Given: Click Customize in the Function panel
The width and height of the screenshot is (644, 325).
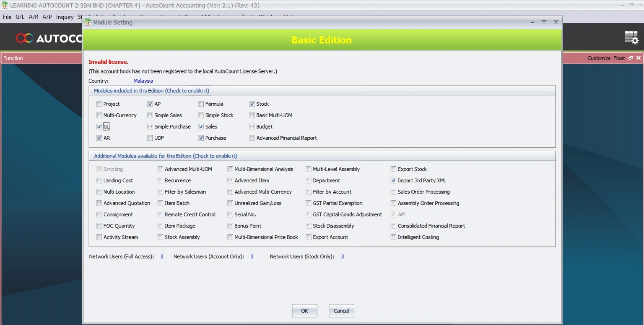Looking at the screenshot, I should coord(599,58).
